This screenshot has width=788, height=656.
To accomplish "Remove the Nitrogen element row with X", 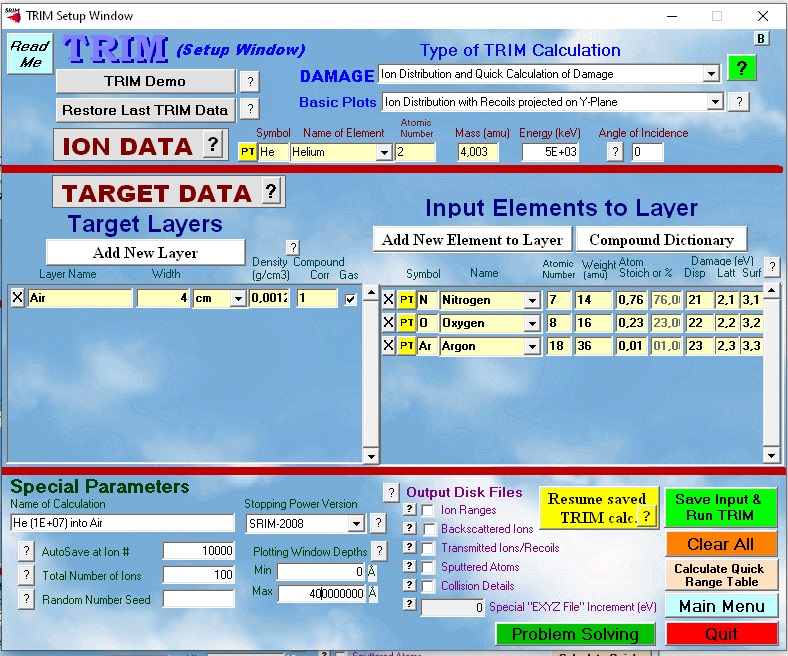I will (388, 300).
